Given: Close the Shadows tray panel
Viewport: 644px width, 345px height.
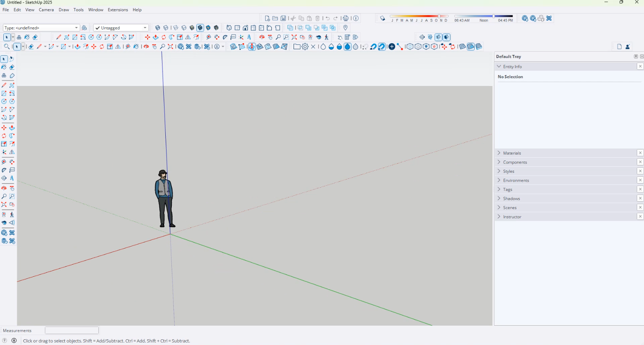Looking at the screenshot, I should tap(640, 199).
